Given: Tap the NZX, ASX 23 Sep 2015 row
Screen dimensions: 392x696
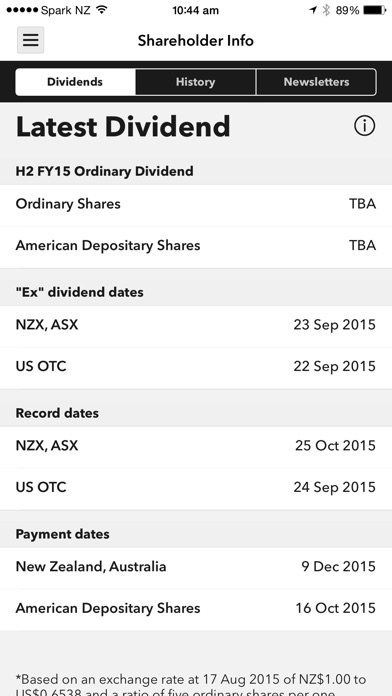Looking at the screenshot, I should pyautogui.click(x=196, y=325).
